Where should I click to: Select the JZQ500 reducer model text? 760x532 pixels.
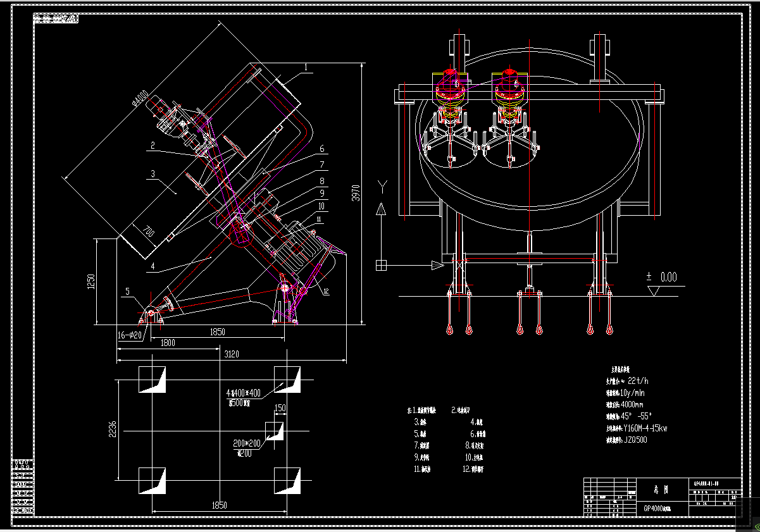(x=636, y=440)
